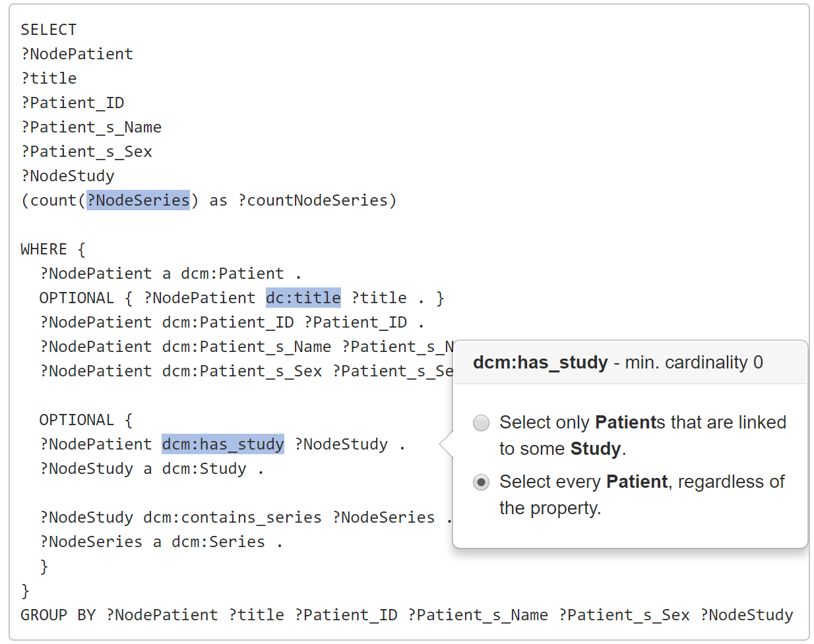Select only Patients linked to some Study
Viewport: 814px width, 644px height.
point(482,423)
